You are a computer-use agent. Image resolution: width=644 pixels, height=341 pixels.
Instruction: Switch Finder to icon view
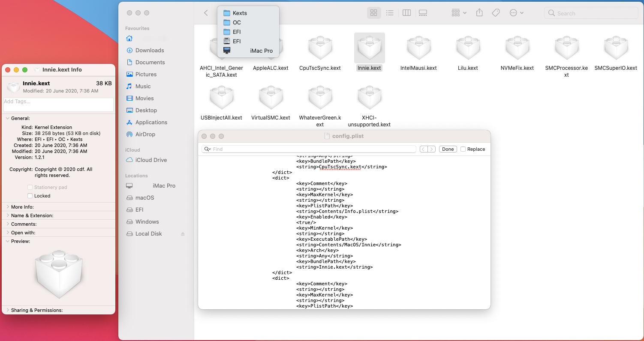(373, 13)
